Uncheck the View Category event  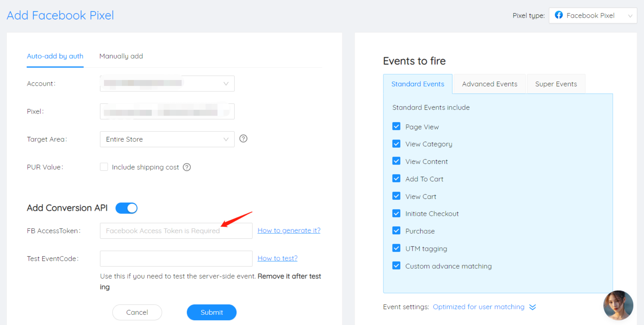[x=396, y=144]
